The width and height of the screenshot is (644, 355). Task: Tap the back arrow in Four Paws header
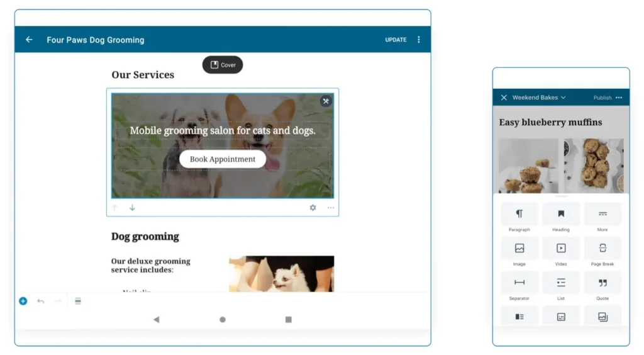[29, 40]
